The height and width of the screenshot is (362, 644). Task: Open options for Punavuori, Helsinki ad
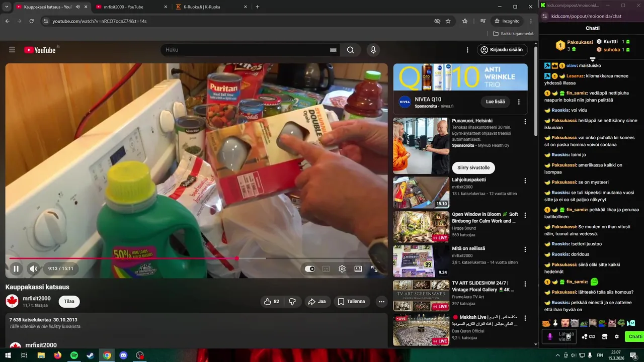(x=525, y=122)
